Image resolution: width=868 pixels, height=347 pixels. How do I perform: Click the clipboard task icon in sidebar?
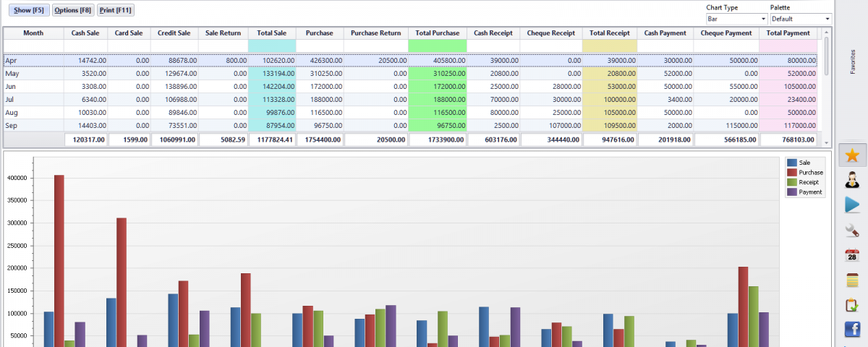click(852, 305)
